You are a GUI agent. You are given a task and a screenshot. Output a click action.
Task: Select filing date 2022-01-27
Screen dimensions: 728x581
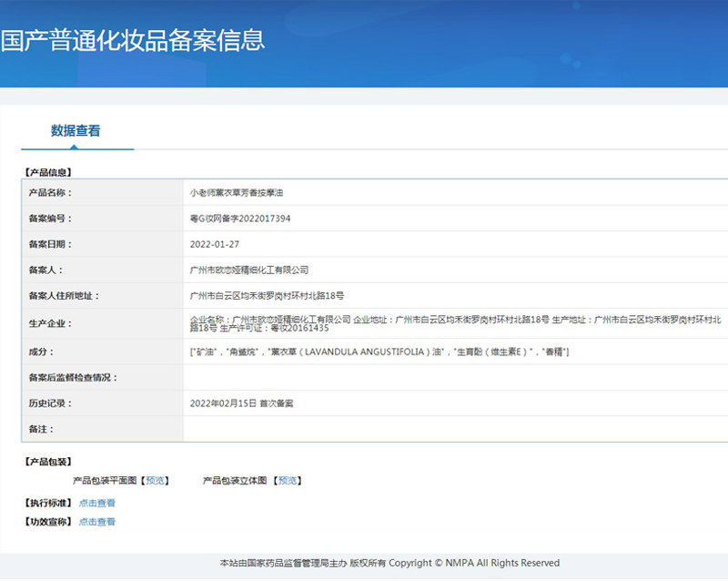click(215, 244)
